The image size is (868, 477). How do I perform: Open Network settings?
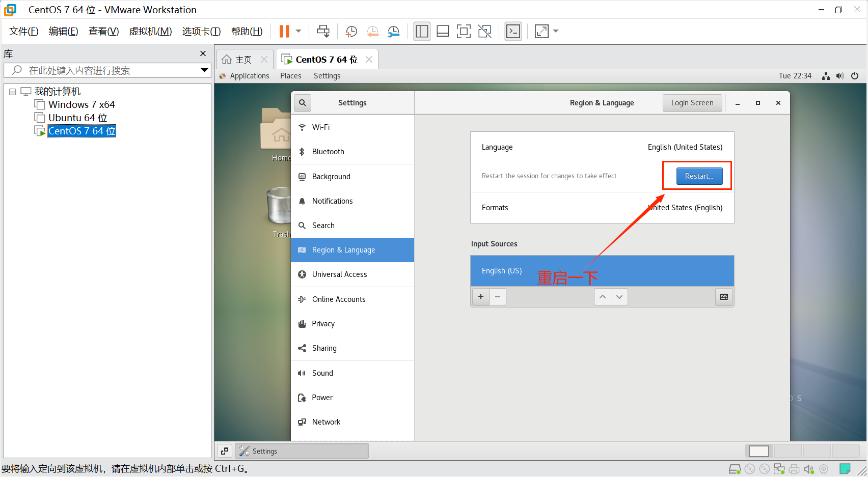pyautogui.click(x=352, y=422)
